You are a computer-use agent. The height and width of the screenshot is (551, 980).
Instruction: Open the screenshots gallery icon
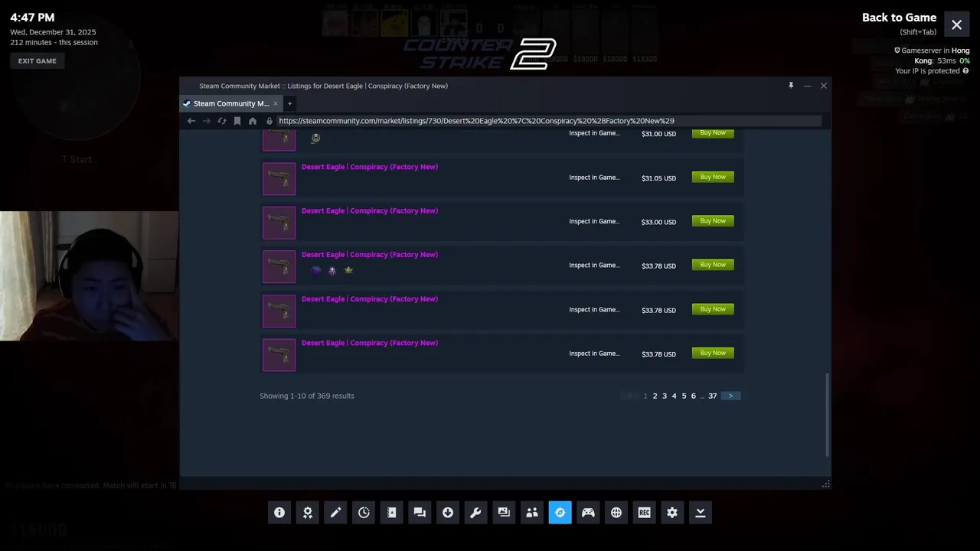[x=504, y=513]
